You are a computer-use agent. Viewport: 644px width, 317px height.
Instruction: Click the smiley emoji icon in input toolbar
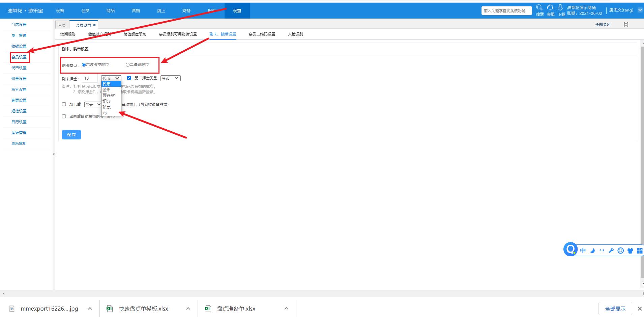coord(620,250)
